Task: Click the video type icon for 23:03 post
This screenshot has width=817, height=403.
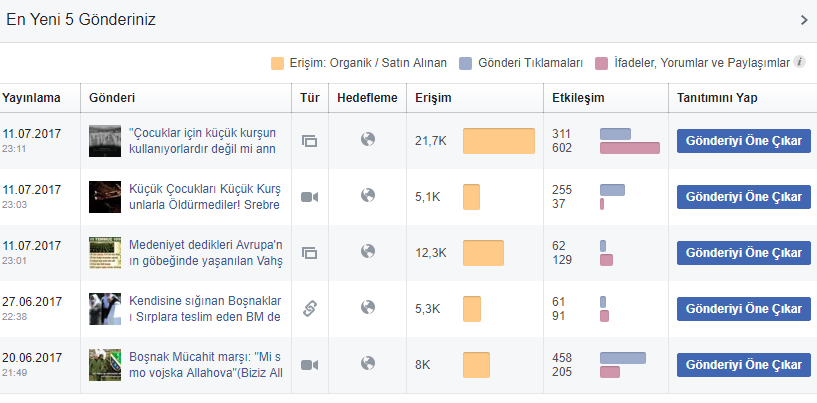Action: coord(310,197)
